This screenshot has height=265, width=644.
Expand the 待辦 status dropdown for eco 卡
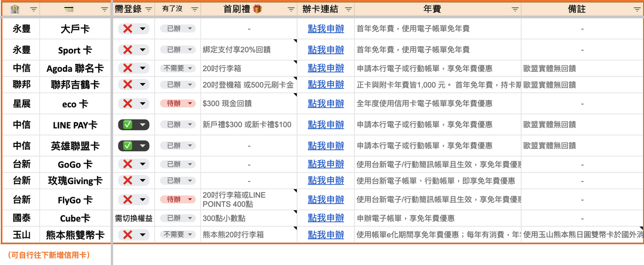(178, 104)
